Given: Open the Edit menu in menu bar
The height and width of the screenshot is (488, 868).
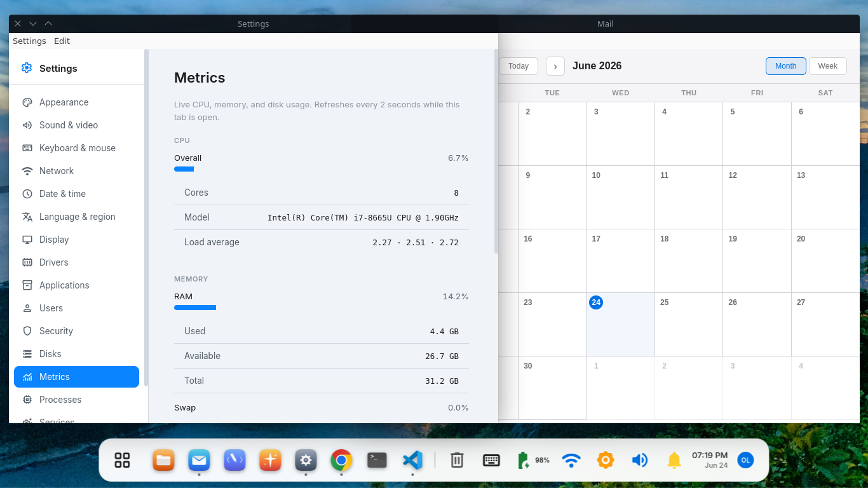Looking at the screenshot, I should tap(62, 41).
